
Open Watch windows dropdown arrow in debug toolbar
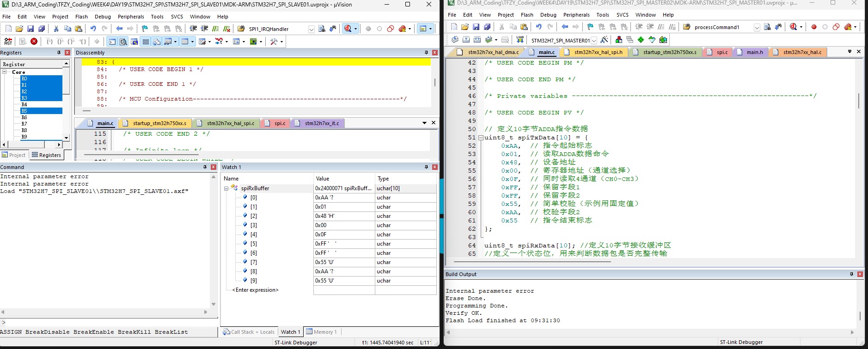point(175,42)
